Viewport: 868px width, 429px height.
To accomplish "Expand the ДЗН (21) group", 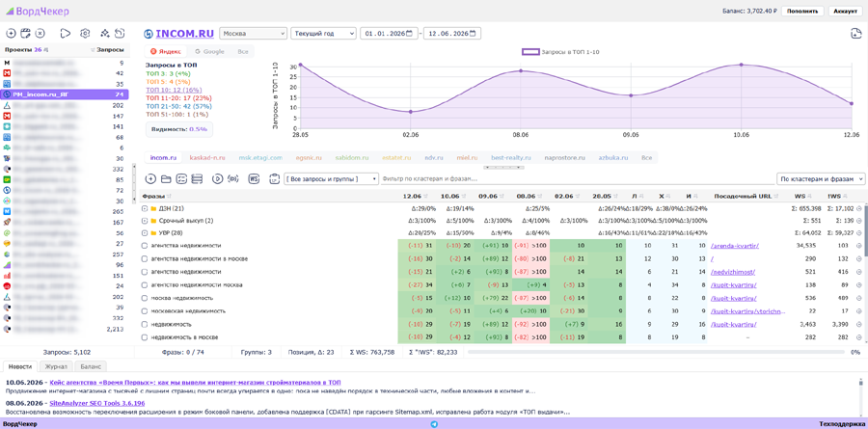I will click(145, 208).
